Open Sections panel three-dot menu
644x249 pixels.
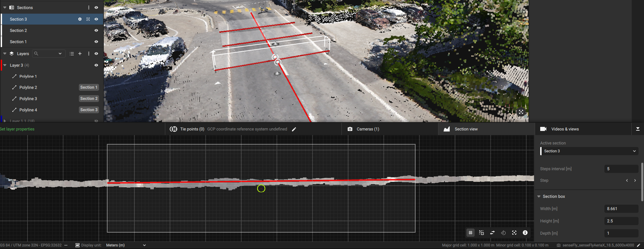coord(89,8)
